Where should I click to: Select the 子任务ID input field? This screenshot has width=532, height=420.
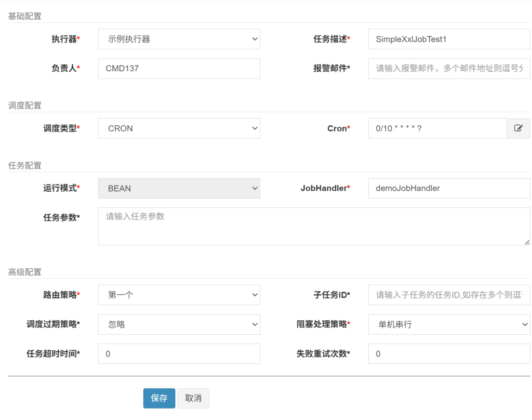coord(449,295)
